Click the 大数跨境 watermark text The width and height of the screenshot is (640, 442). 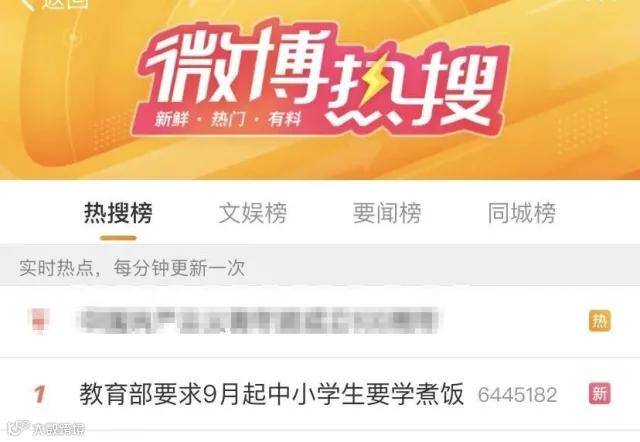[59, 429]
